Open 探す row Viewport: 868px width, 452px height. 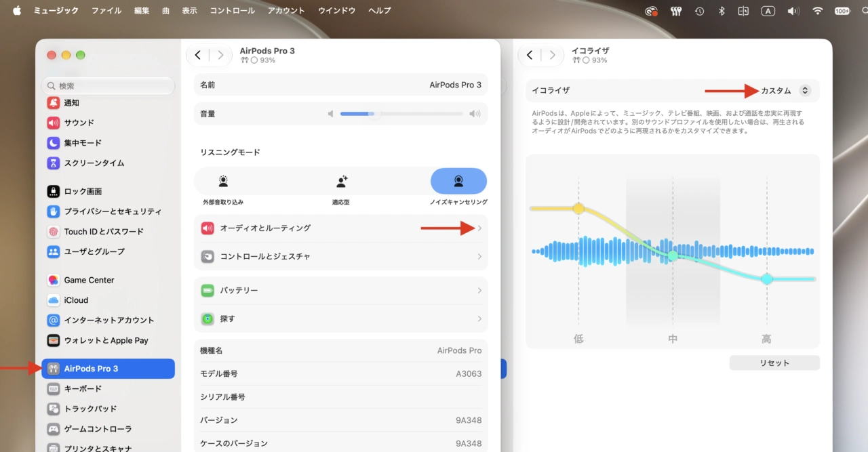[x=341, y=319]
